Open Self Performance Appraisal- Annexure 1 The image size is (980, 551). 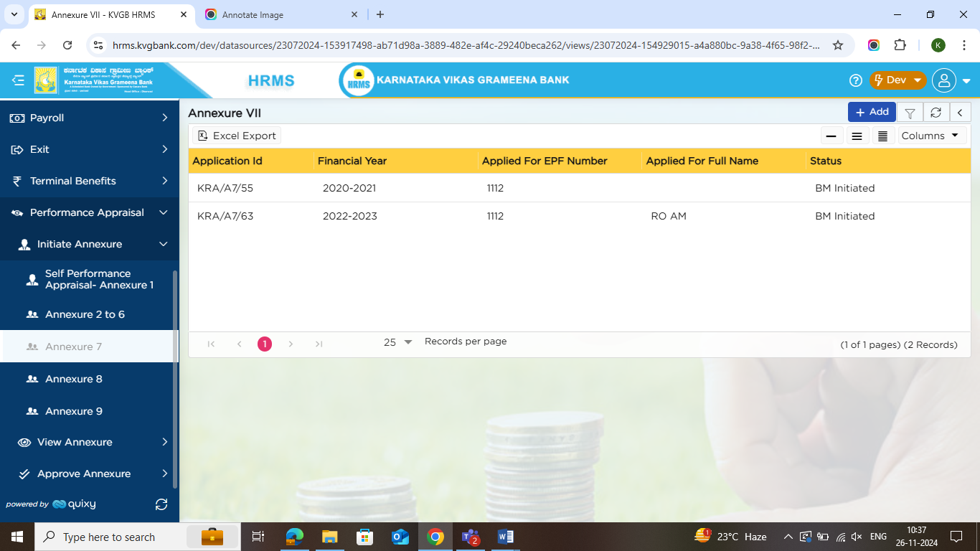tap(86, 279)
